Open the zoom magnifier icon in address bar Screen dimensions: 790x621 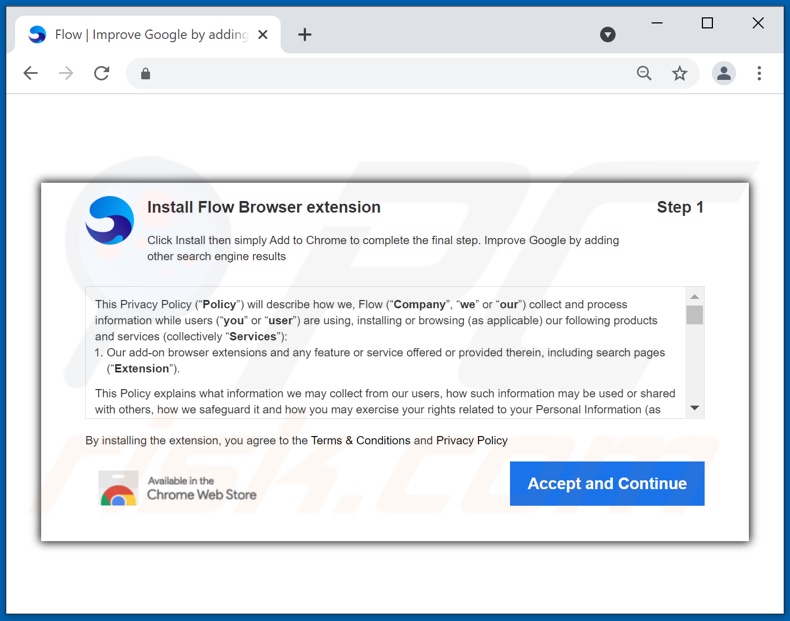point(644,73)
